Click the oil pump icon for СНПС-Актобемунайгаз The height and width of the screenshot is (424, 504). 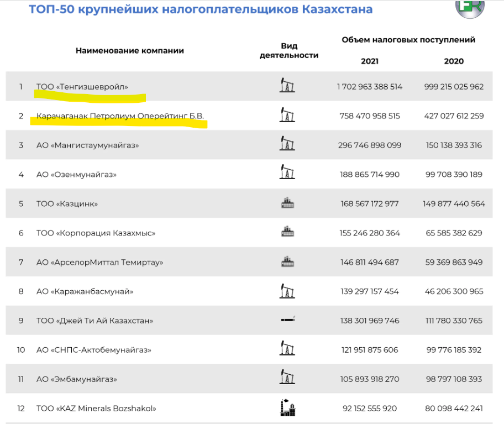287,348
